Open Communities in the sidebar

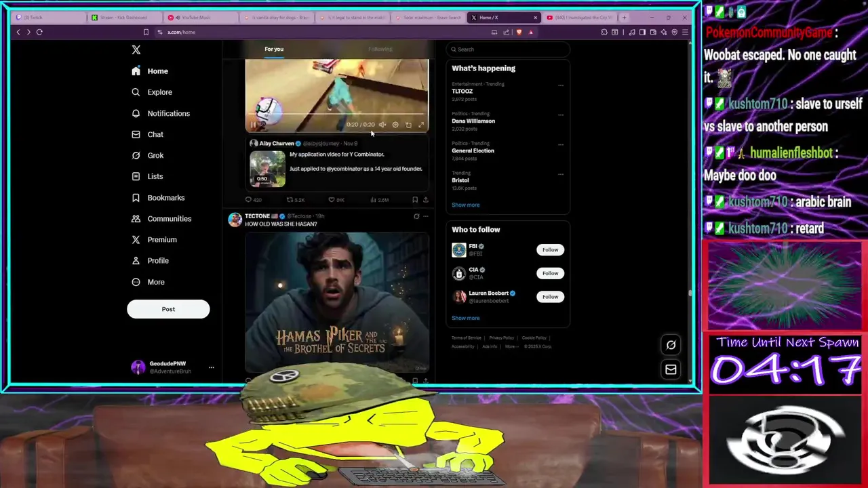pyautogui.click(x=161, y=218)
